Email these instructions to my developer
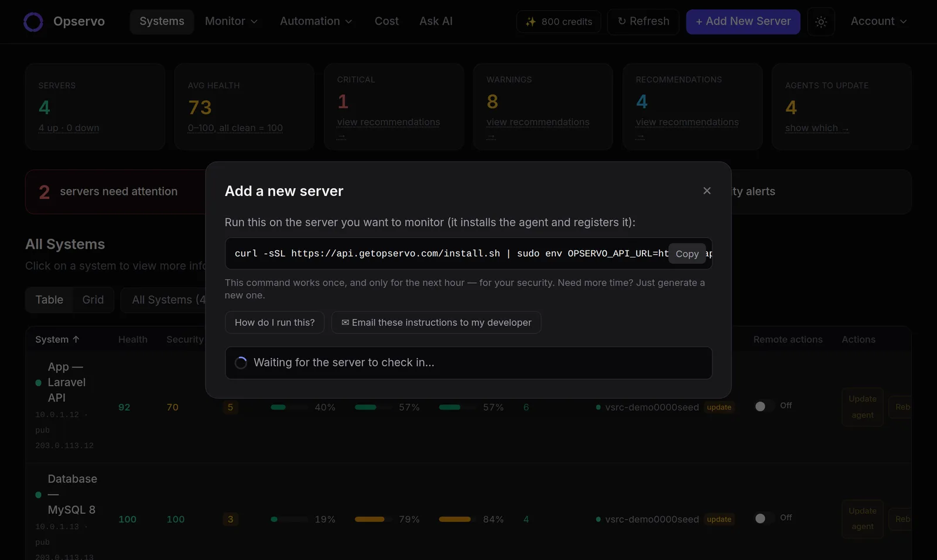The height and width of the screenshot is (560, 937). coord(436,322)
